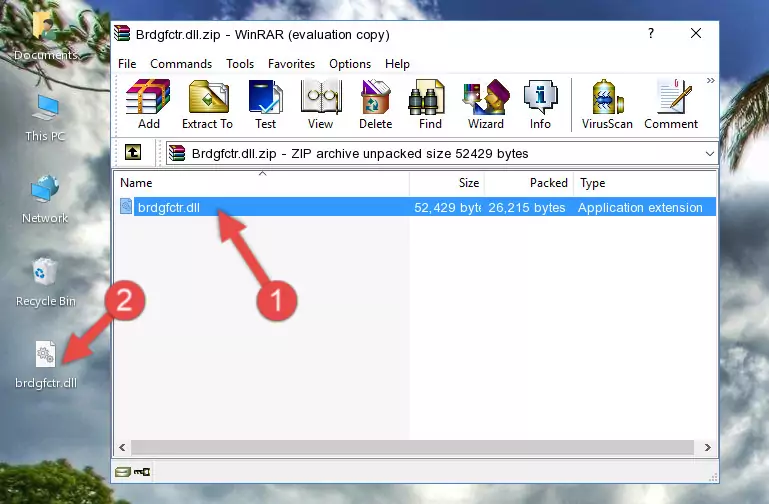Screen dimensions: 769x504
Task: Open the Options menu
Action: 350,64
